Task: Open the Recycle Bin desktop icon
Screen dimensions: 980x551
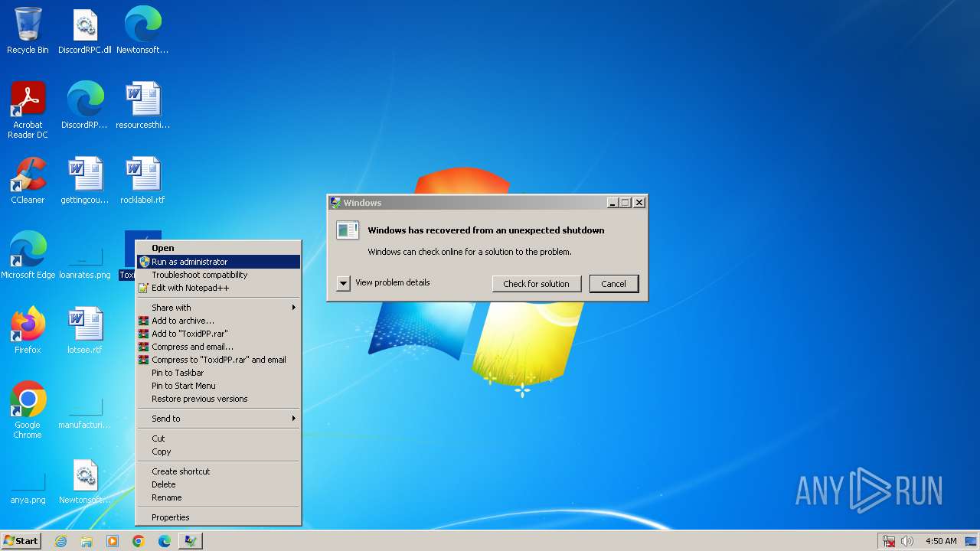Action: [x=28, y=31]
